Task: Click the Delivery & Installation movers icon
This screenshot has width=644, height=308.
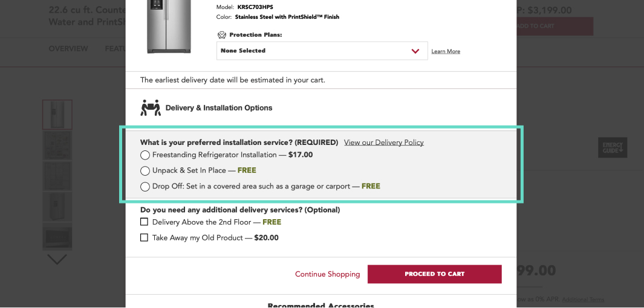Action: 151,107
